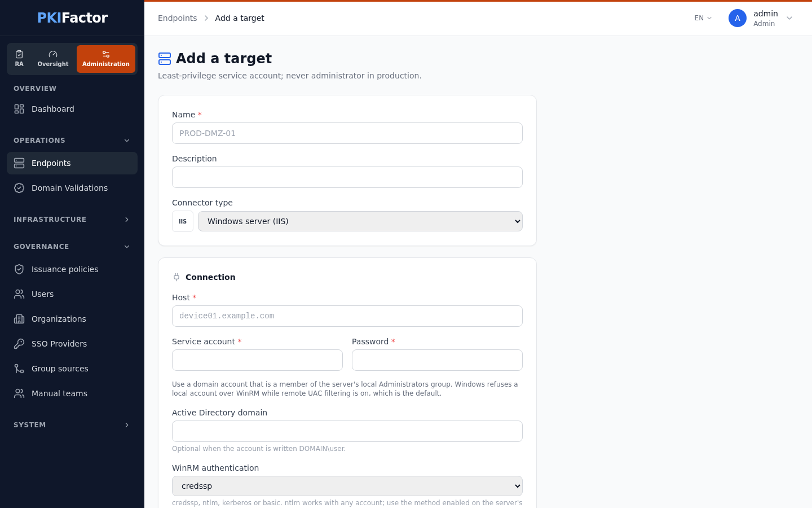This screenshot has height=508, width=812.
Task: Click the Domain Validations check badge icon
Action: coord(19,188)
